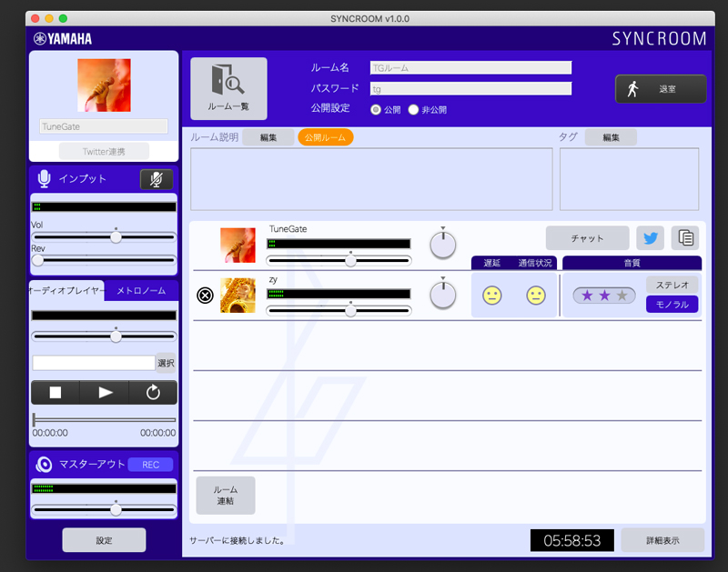Share room via the Twitter bird icon

click(650, 238)
